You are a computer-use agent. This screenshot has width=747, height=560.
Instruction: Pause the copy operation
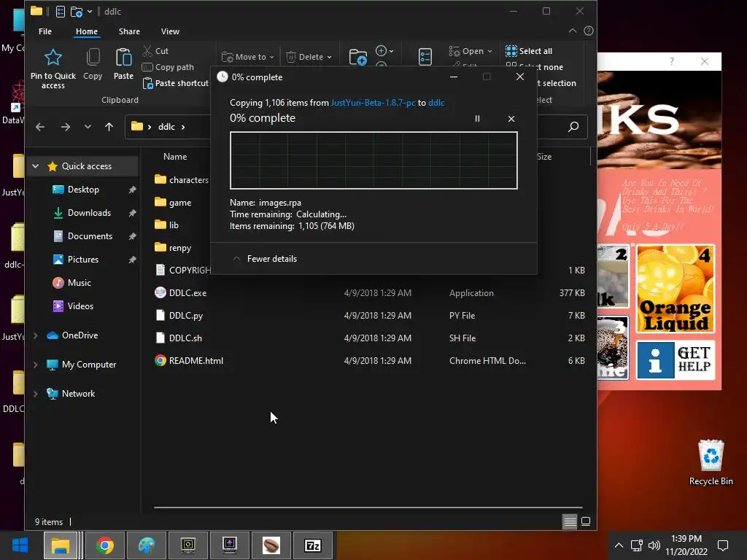(x=477, y=119)
